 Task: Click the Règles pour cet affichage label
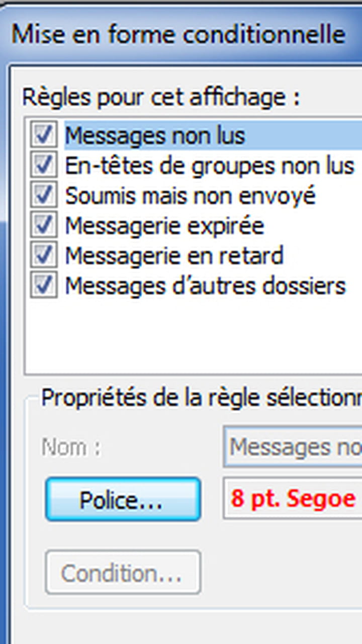pos(161,97)
